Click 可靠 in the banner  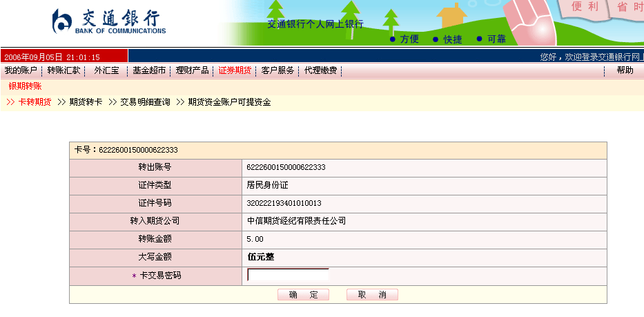click(x=496, y=39)
